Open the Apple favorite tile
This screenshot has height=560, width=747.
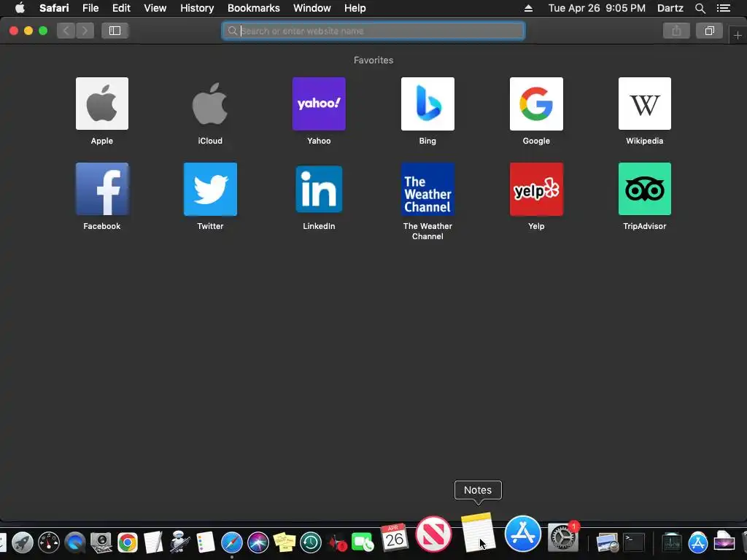pos(102,104)
